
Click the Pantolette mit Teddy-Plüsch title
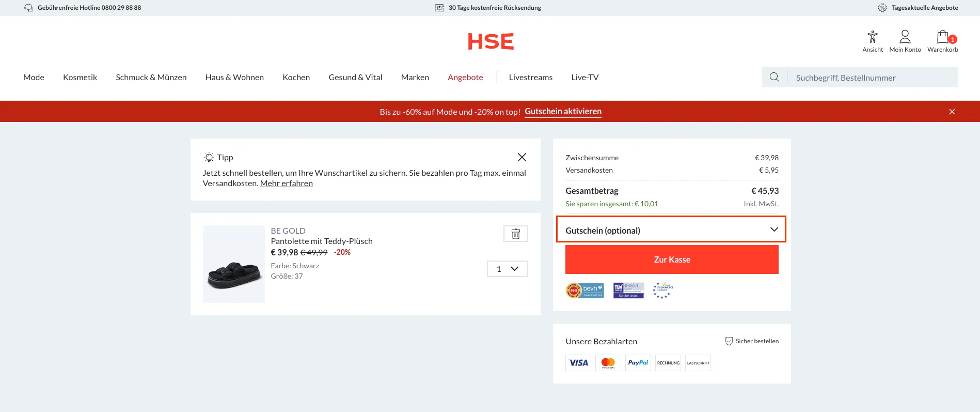pyautogui.click(x=322, y=241)
